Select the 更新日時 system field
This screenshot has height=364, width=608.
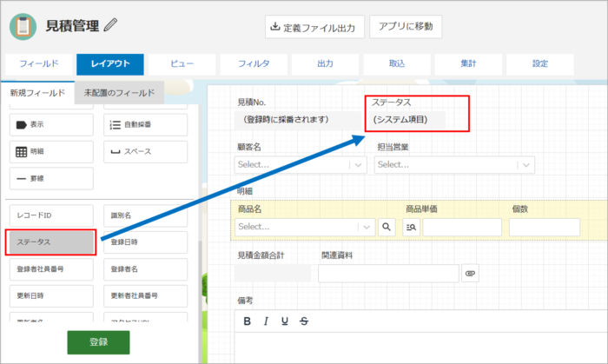[x=51, y=295]
